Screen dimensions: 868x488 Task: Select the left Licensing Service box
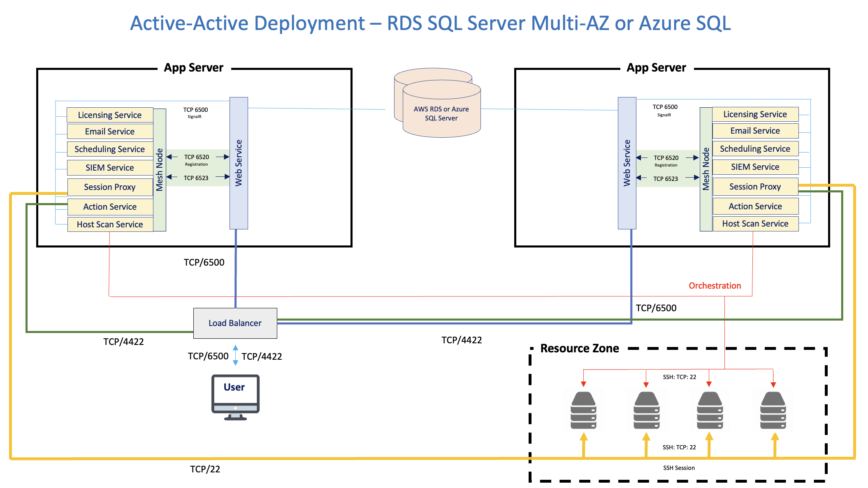pos(109,115)
